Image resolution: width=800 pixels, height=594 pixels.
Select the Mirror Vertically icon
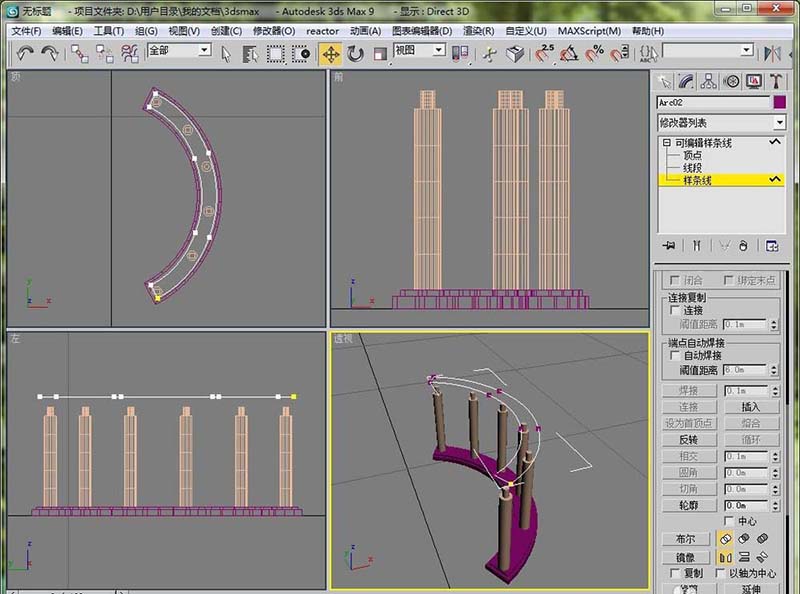point(744,557)
